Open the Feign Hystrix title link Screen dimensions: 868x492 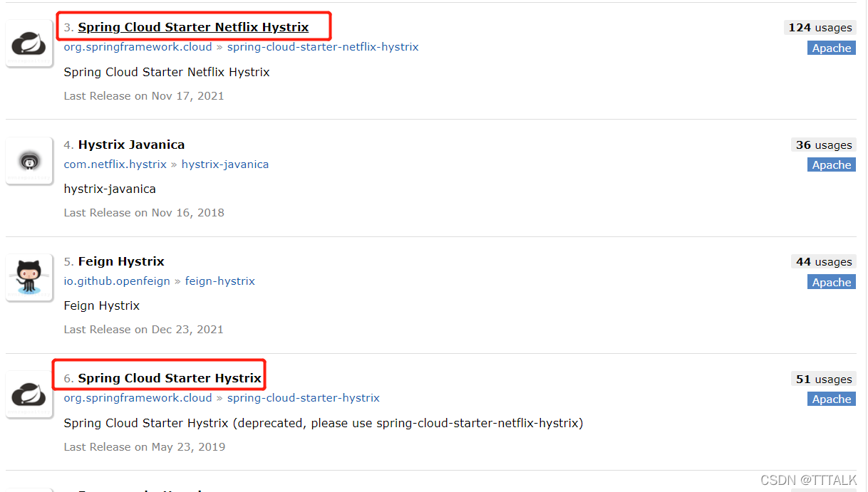(x=121, y=261)
